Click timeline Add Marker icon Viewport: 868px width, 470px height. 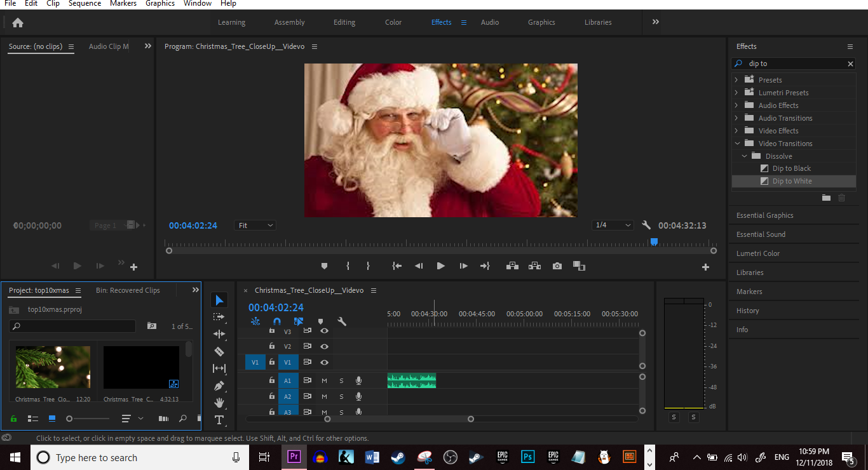320,321
